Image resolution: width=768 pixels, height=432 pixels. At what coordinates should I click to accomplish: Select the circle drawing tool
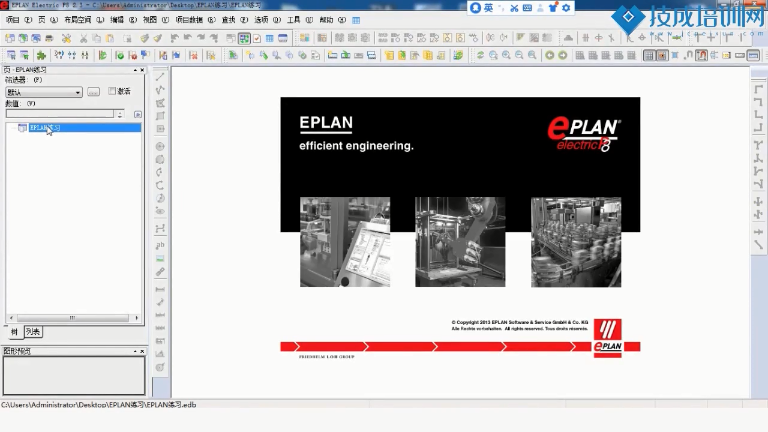(x=160, y=146)
